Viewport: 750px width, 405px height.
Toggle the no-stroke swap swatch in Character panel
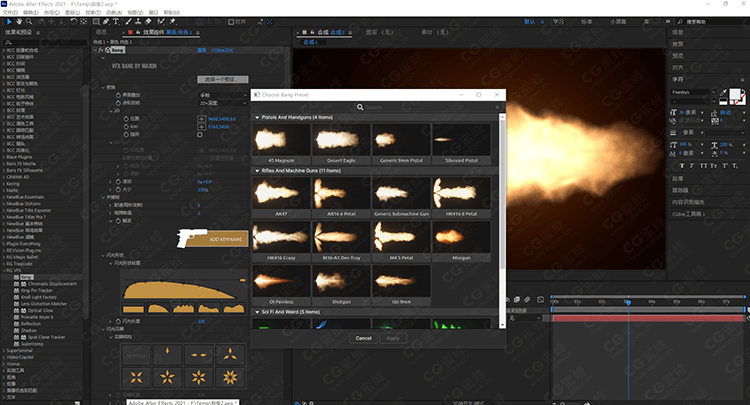[740, 100]
